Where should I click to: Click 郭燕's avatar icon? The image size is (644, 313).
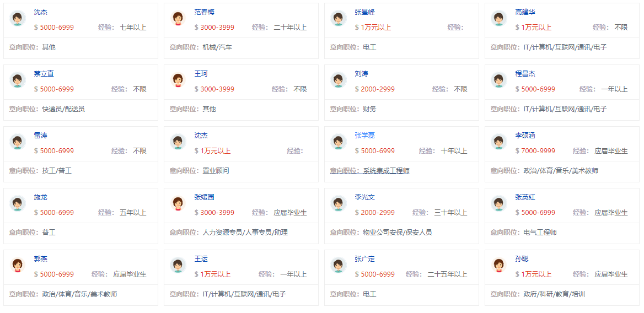pos(18,265)
